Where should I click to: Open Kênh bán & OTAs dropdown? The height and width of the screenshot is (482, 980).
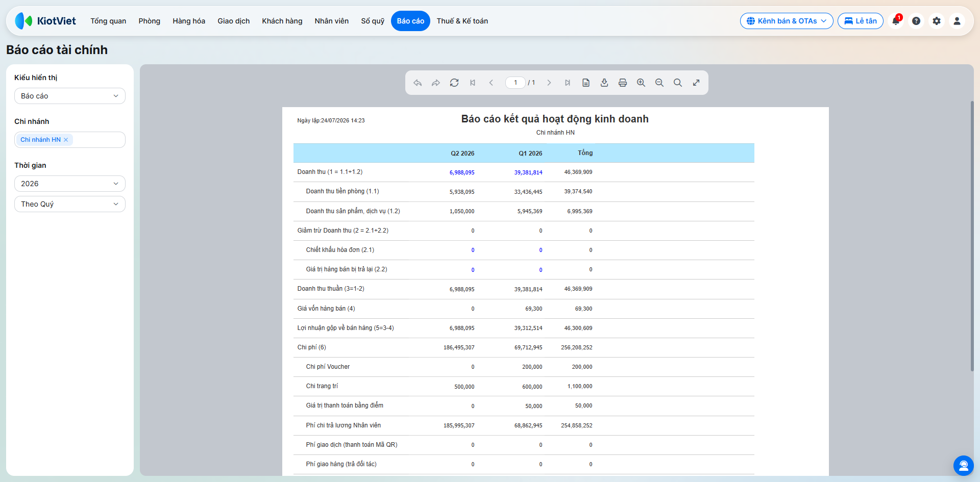(787, 21)
